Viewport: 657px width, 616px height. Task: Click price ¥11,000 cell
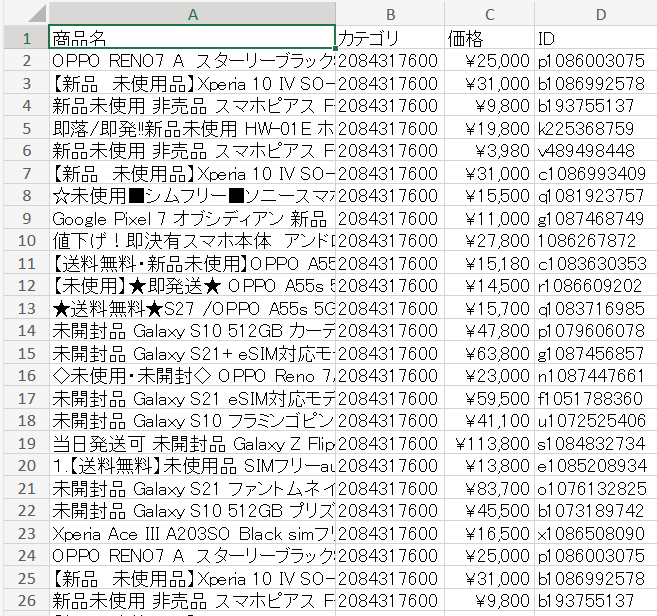(x=489, y=218)
